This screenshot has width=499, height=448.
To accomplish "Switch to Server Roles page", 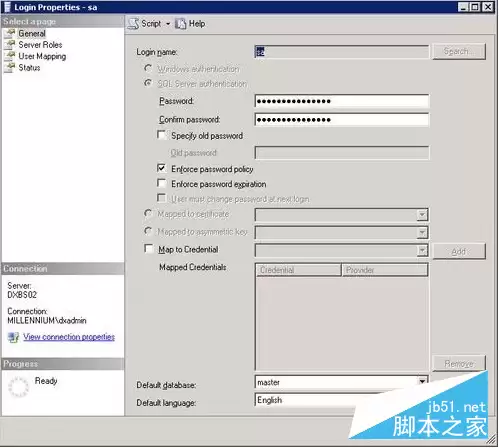I will coord(40,45).
